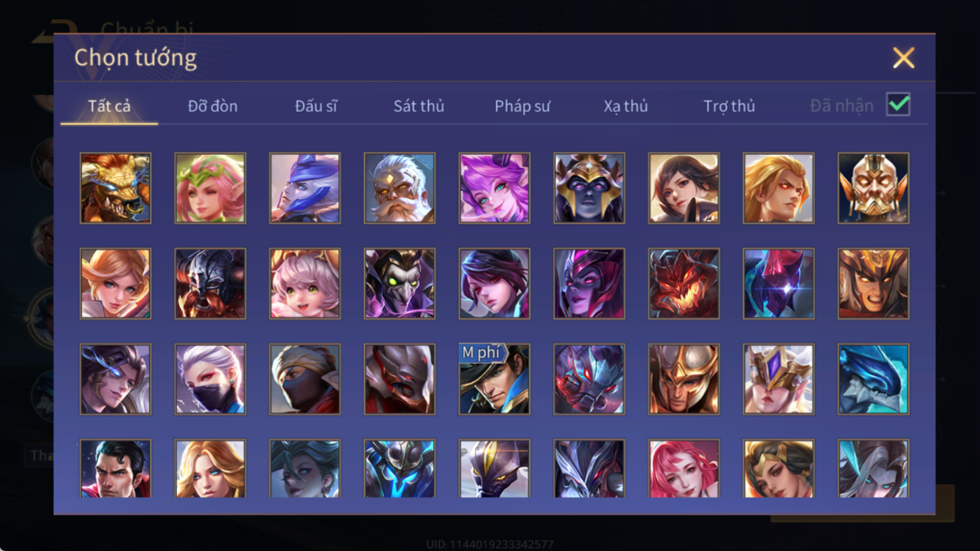The height and width of the screenshot is (551, 980).
Task: Filter by the 'Xạ thủ' tab
Action: pos(626,106)
